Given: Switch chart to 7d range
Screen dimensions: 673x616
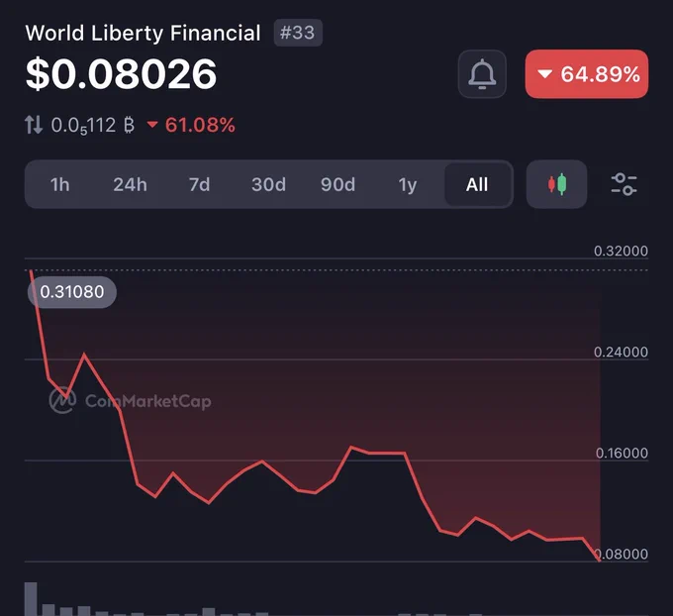Looking at the screenshot, I should (x=199, y=185).
